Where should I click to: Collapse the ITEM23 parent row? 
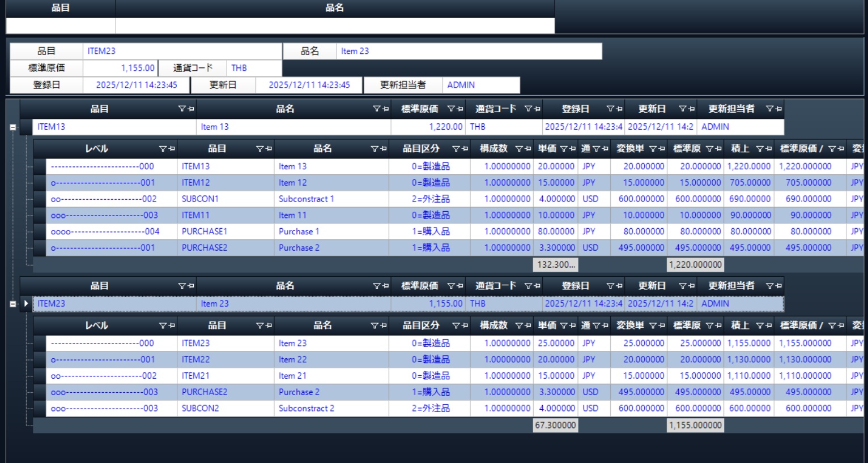[13, 304]
